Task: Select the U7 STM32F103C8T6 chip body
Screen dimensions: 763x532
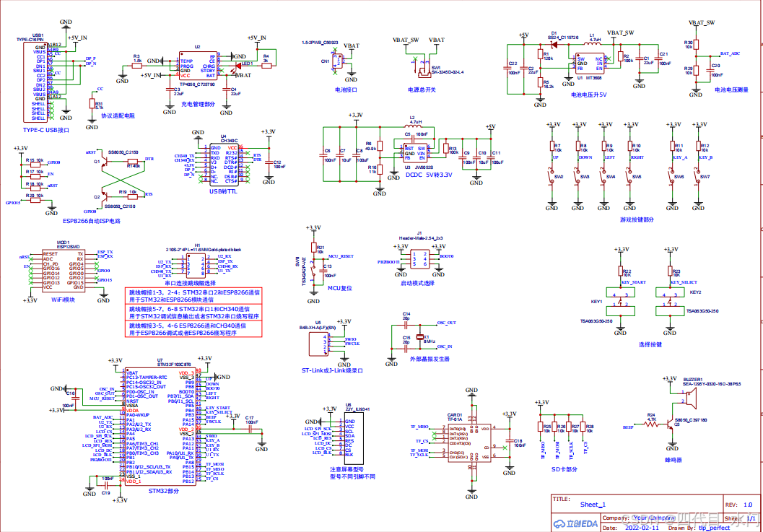Action: coord(160,425)
